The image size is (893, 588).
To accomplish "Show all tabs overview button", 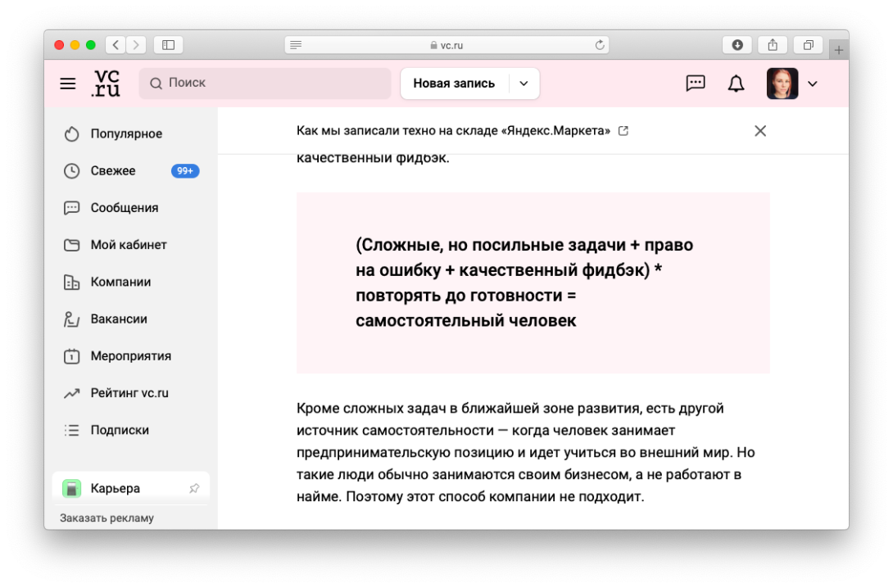I will (808, 45).
